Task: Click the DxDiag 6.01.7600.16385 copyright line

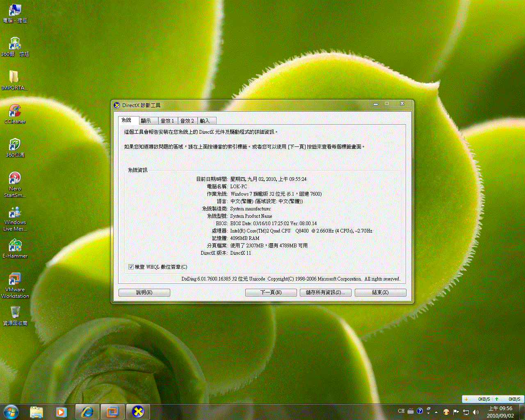Action: coord(291,278)
